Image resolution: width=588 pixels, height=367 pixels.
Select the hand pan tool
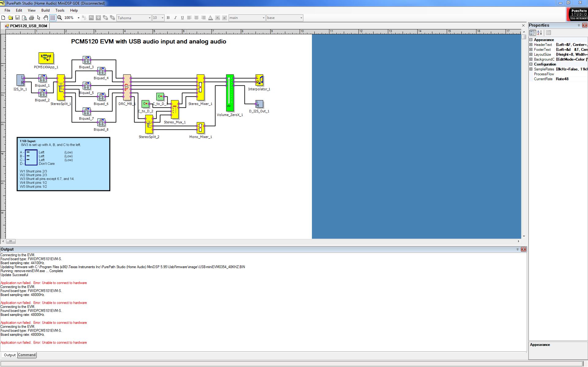tap(46, 18)
